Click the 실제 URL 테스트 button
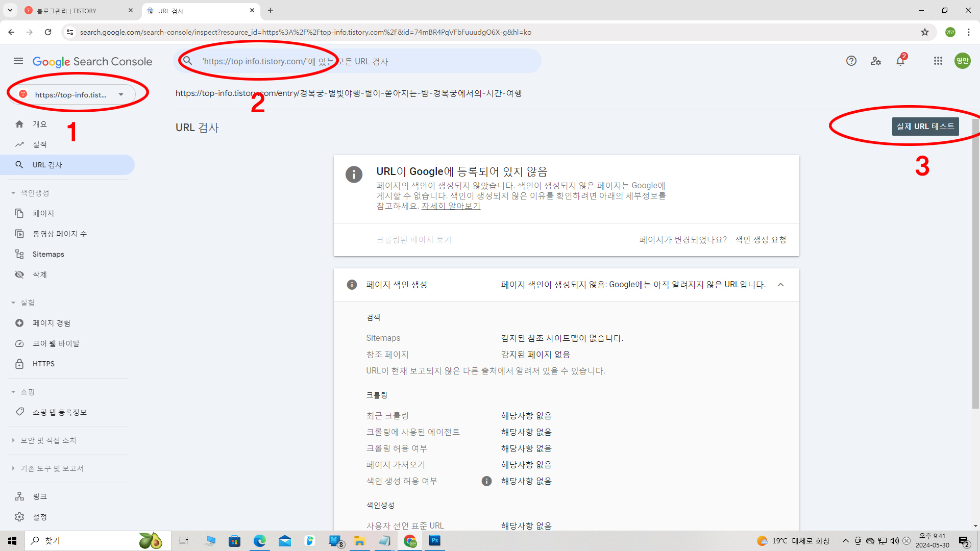The width and height of the screenshot is (980, 551). tap(925, 127)
